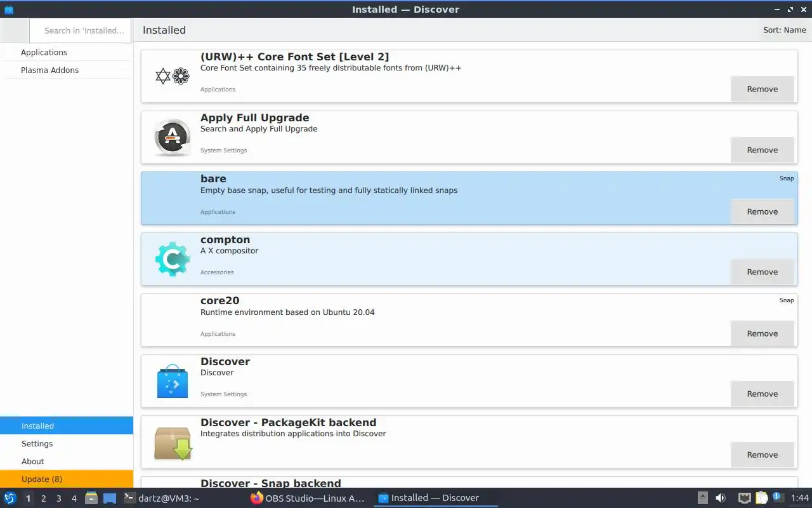
Task: Switch to virtual desktop 1
Action: (x=28, y=498)
